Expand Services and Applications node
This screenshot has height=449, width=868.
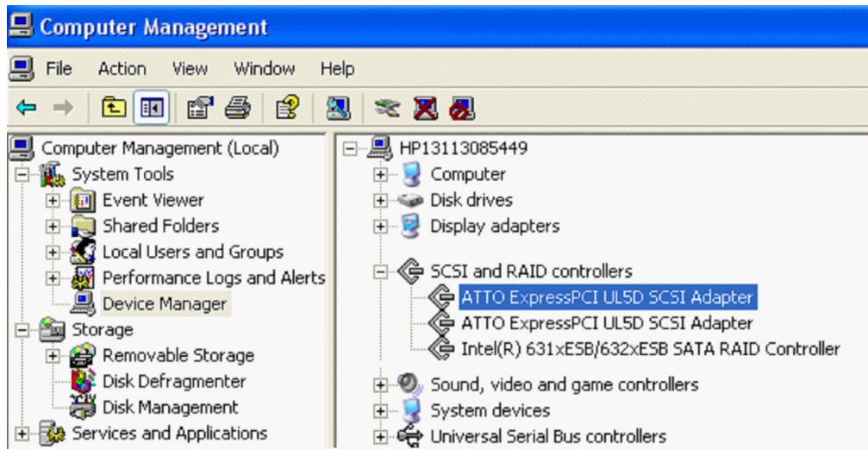click(22, 433)
